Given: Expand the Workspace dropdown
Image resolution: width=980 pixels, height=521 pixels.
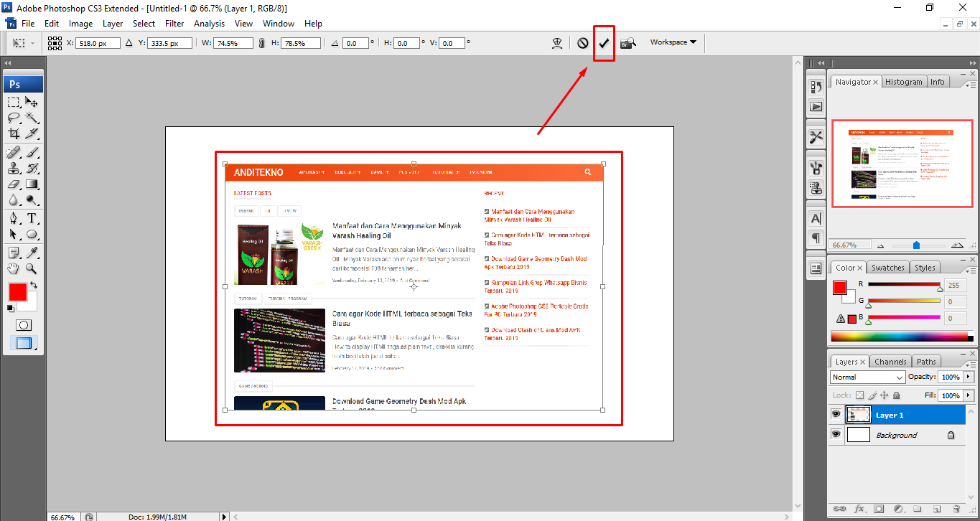Looking at the screenshot, I should click(673, 42).
